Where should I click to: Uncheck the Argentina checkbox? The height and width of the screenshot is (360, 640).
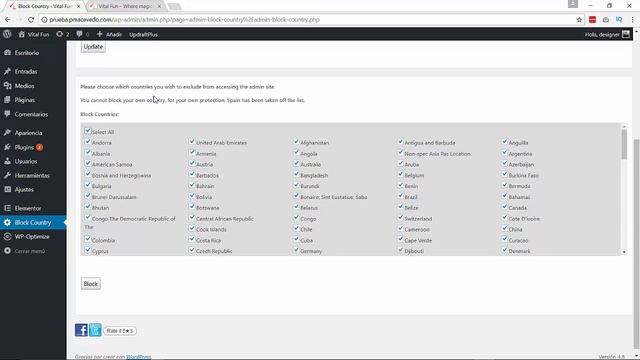504,153
